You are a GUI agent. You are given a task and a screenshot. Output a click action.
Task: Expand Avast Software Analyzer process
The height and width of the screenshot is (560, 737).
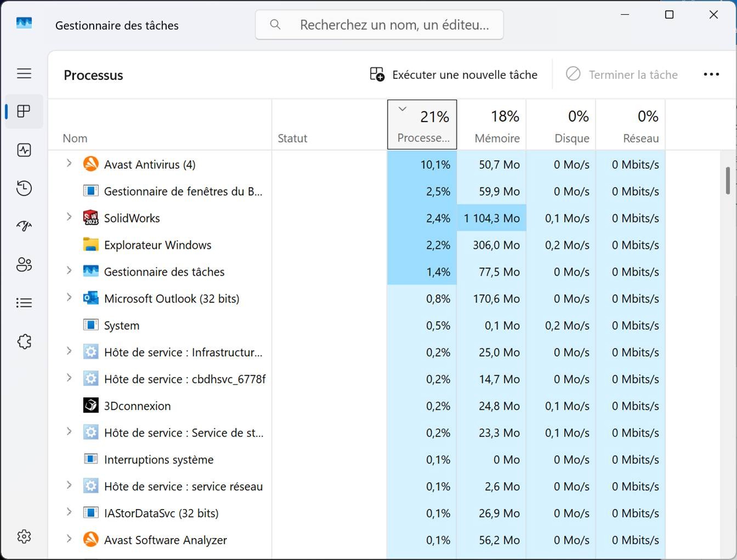point(69,539)
